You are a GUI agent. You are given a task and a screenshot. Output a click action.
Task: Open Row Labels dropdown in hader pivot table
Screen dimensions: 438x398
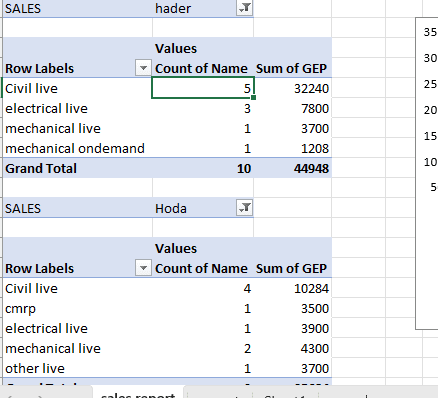point(143,68)
